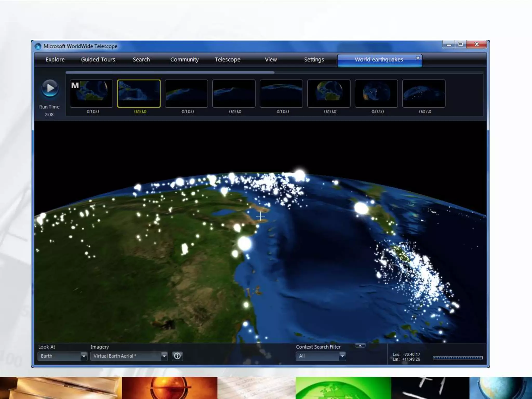Expand the context search panel arrow
Screen dimensions: 532x399
360,345
